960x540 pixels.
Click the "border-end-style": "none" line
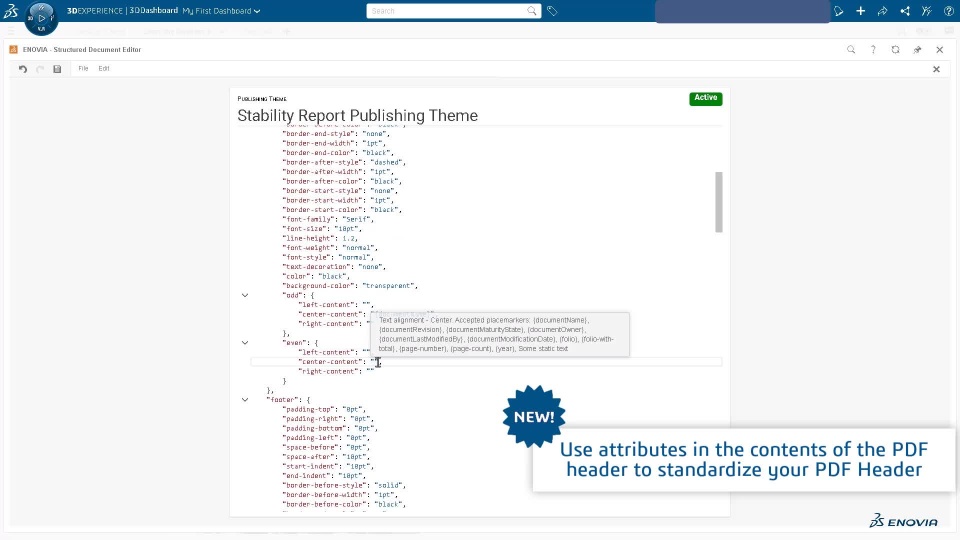click(336, 134)
